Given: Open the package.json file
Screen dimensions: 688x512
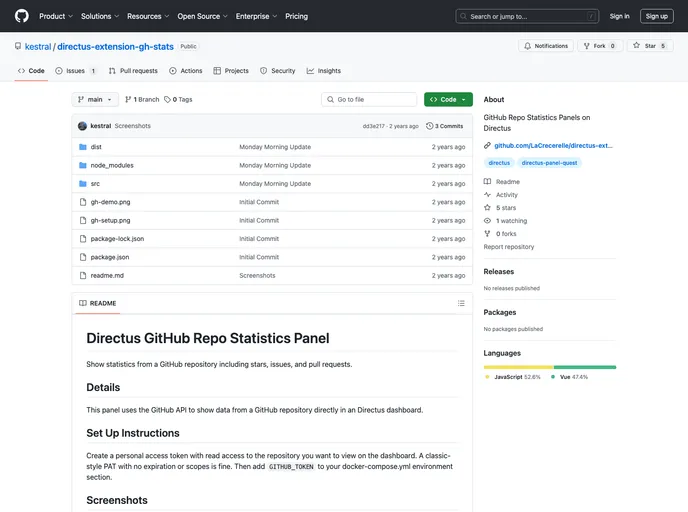Looking at the screenshot, I should (110, 258).
